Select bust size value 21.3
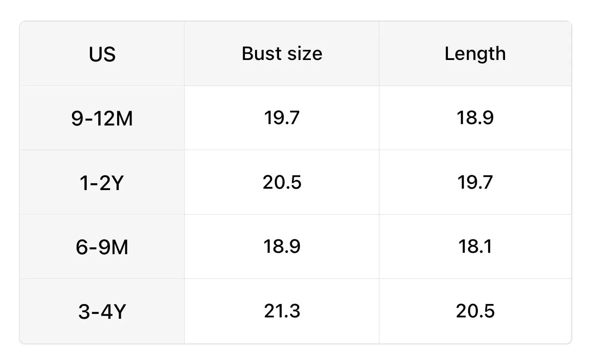The width and height of the screenshot is (595, 364). 282,311
